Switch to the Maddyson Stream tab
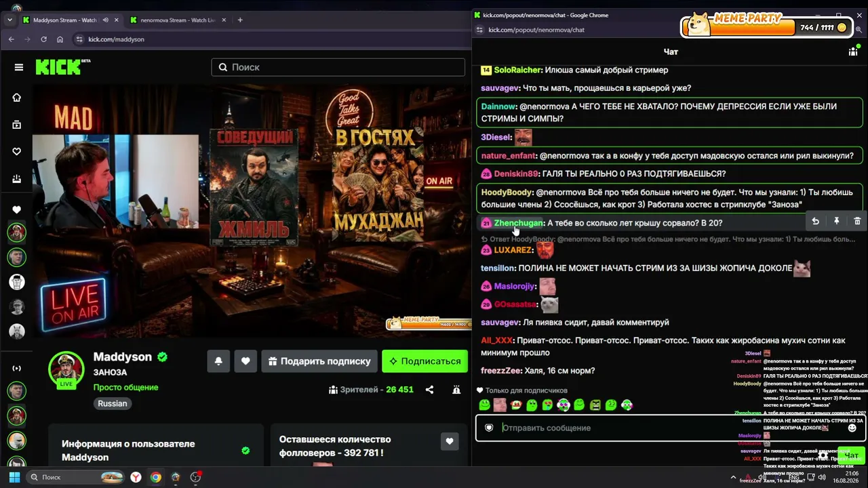Image resolution: width=868 pixels, height=488 pixels. 71,20
